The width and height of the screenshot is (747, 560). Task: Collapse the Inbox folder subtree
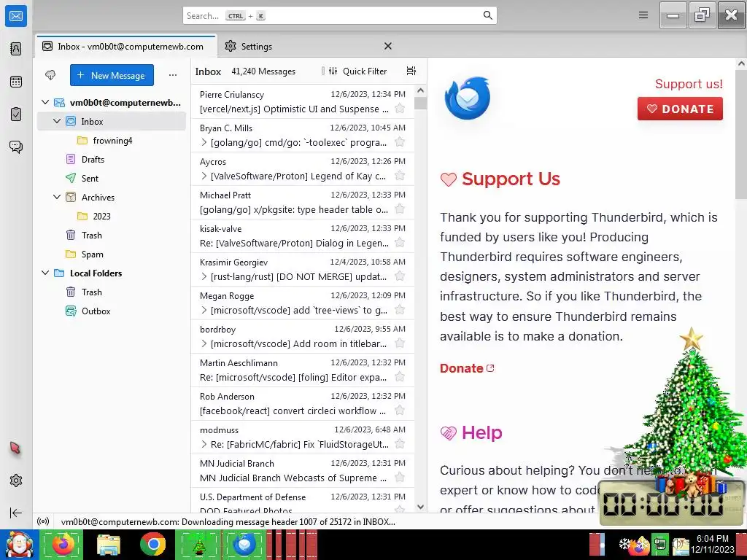[57, 121]
